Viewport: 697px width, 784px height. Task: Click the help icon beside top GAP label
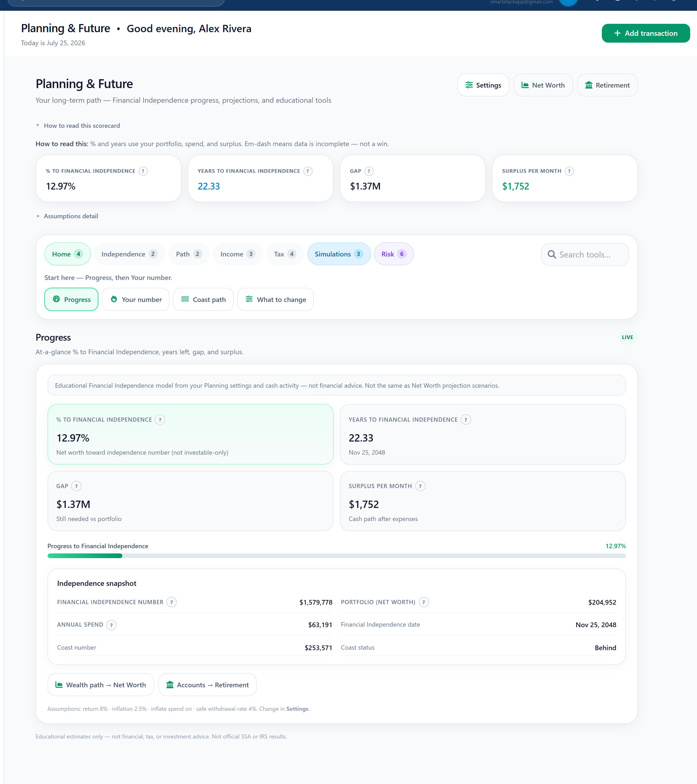click(x=369, y=171)
